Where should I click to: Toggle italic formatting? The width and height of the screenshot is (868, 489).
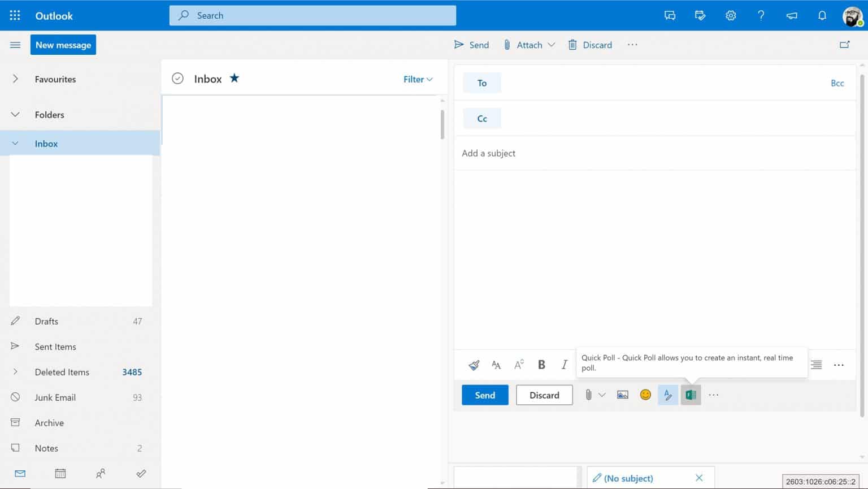(564, 365)
